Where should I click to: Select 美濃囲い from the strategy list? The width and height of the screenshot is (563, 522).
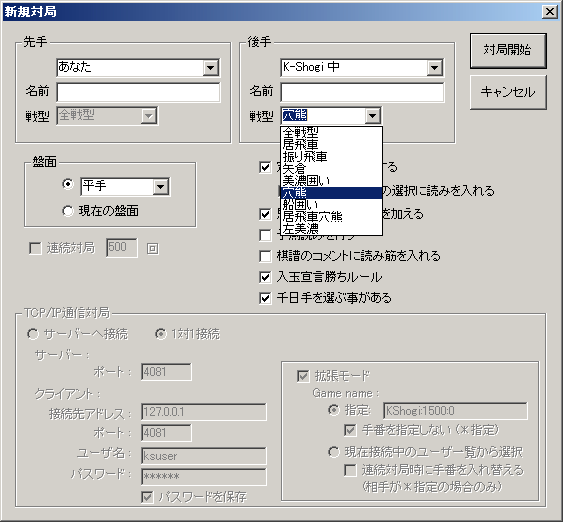(x=331, y=181)
